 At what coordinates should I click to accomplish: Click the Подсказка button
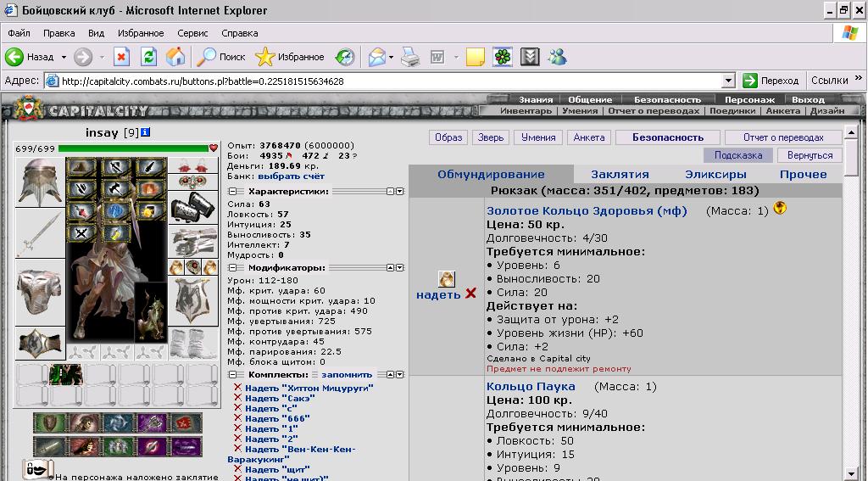(738, 155)
